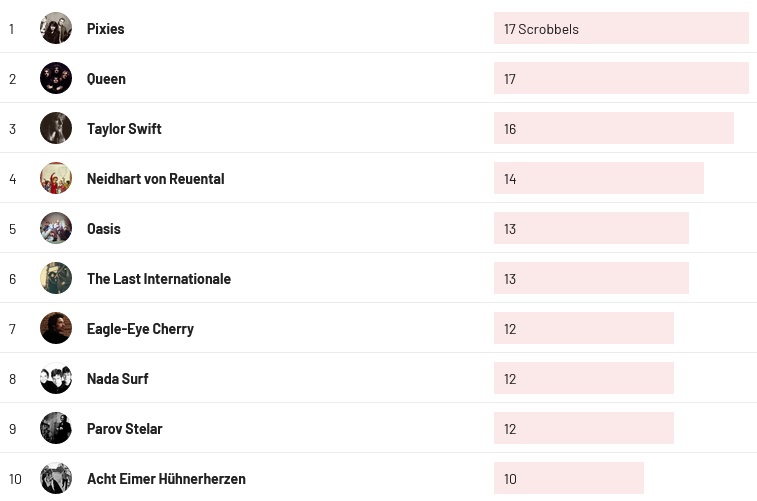This screenshot has width=757, height=501.
Task: Select the 14 scrobbles bar for Neidhart
Action: click(x=598, y=179)
